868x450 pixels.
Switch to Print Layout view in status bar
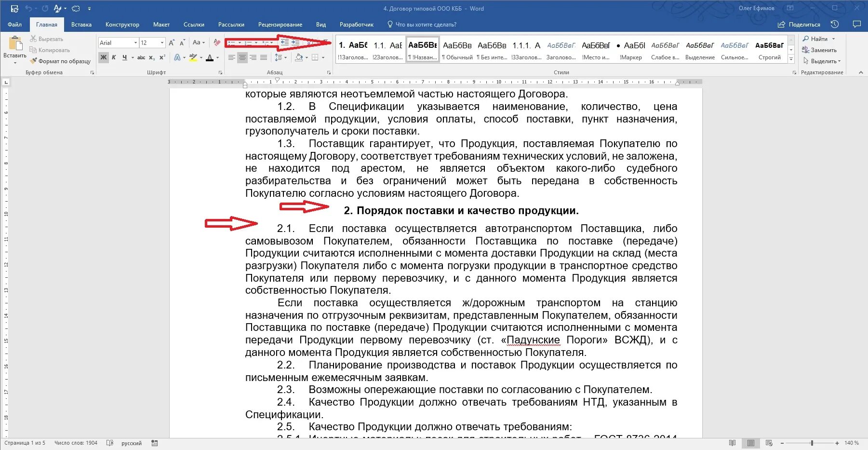[x=751, y=443]
